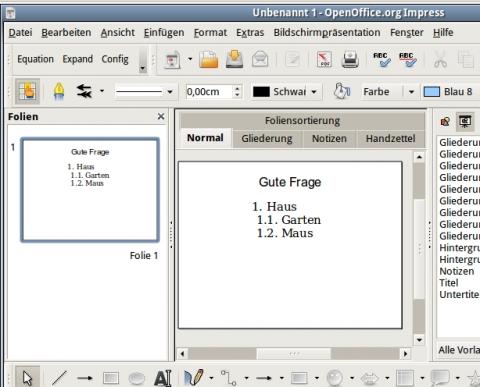Open the Farbe fill type dropdown
Screen dimensions: 480x387
click(x=411, y=92)
